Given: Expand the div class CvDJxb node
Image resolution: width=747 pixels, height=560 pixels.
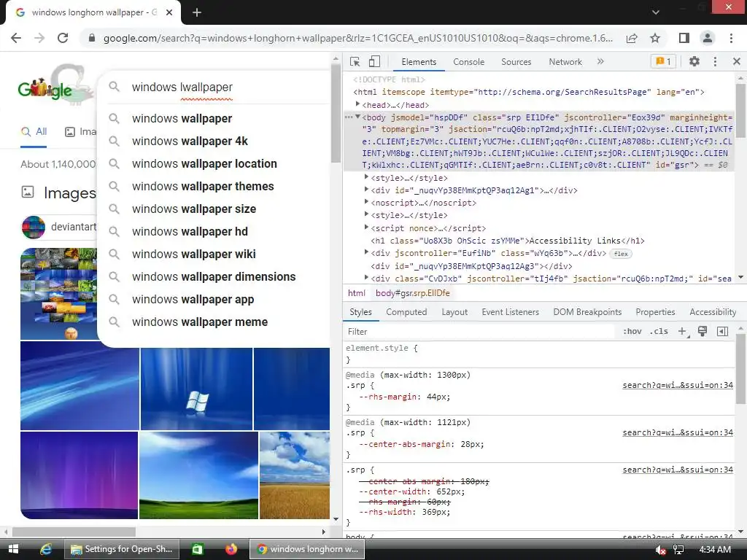Looking at the screenshot, I should pos(366,278).
